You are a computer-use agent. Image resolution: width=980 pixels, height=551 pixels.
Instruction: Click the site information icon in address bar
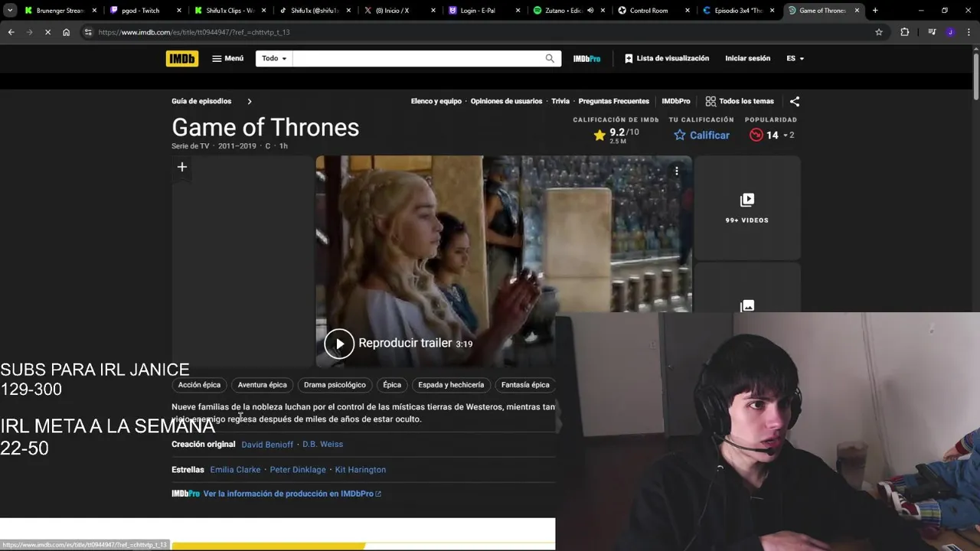pyautogui.click(x=88, y=32)
